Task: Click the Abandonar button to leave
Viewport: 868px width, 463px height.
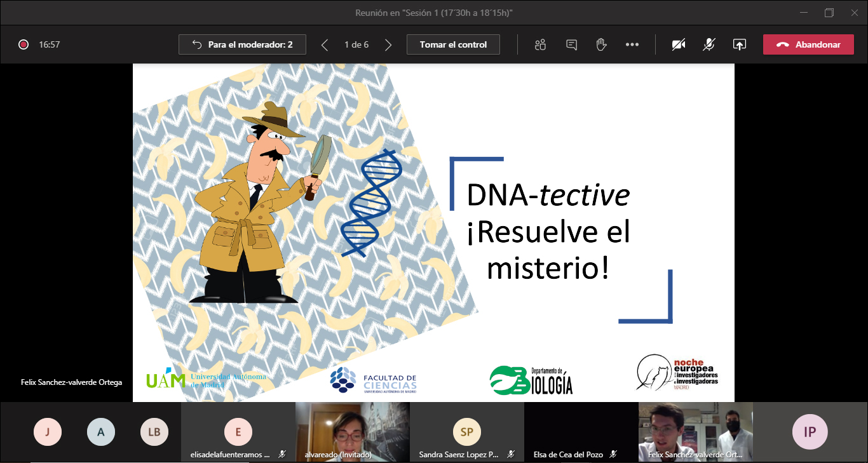Action: click(x=808, y=44)
